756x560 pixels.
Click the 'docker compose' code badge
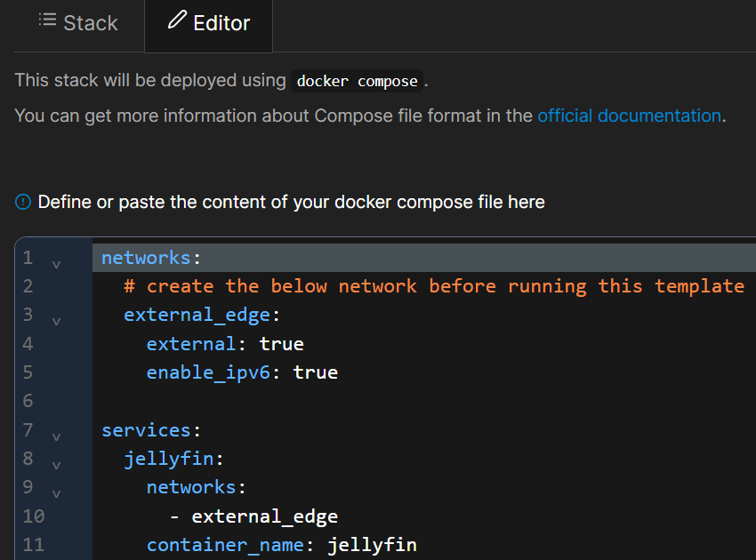[x=357, y=81]
